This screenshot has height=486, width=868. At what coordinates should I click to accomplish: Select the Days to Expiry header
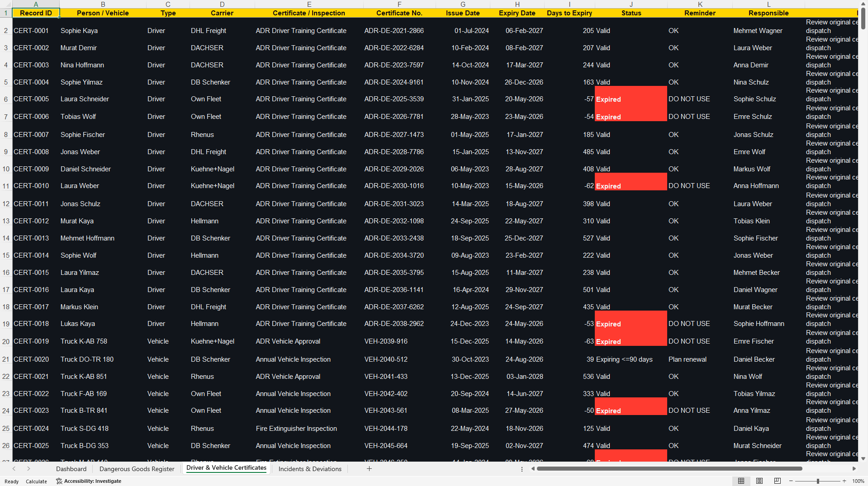pos(569,13)
